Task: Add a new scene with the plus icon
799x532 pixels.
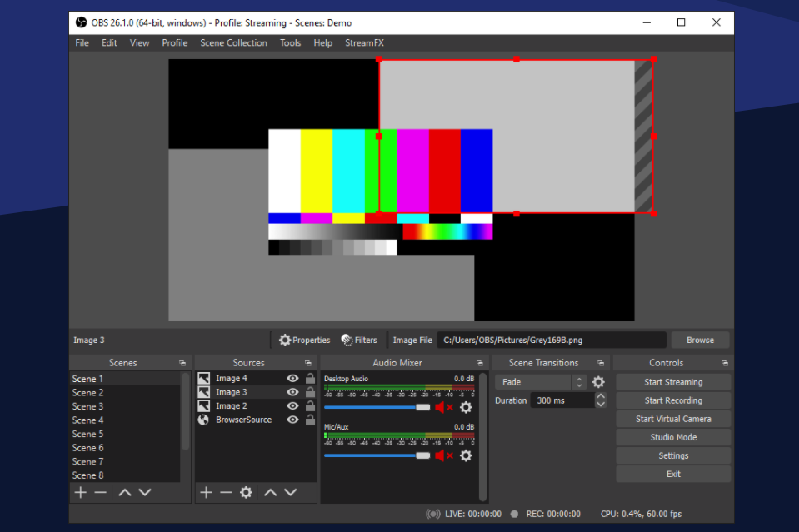Action: pos(80,492)
